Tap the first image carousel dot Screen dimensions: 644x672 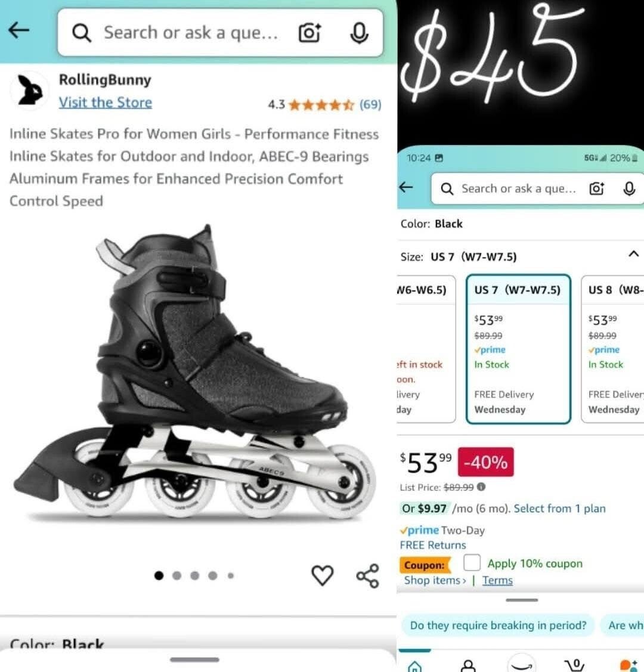point(159,575)
